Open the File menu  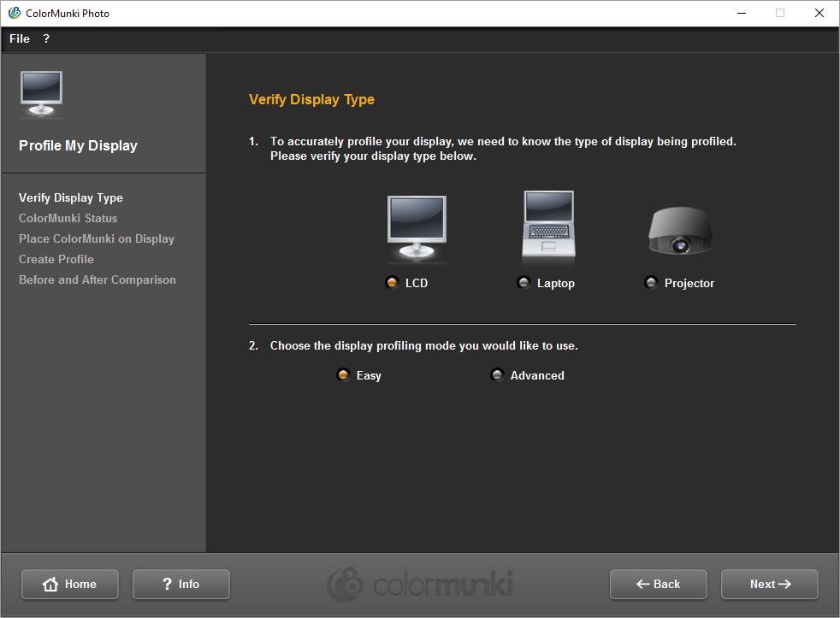[x=20, y=38]
